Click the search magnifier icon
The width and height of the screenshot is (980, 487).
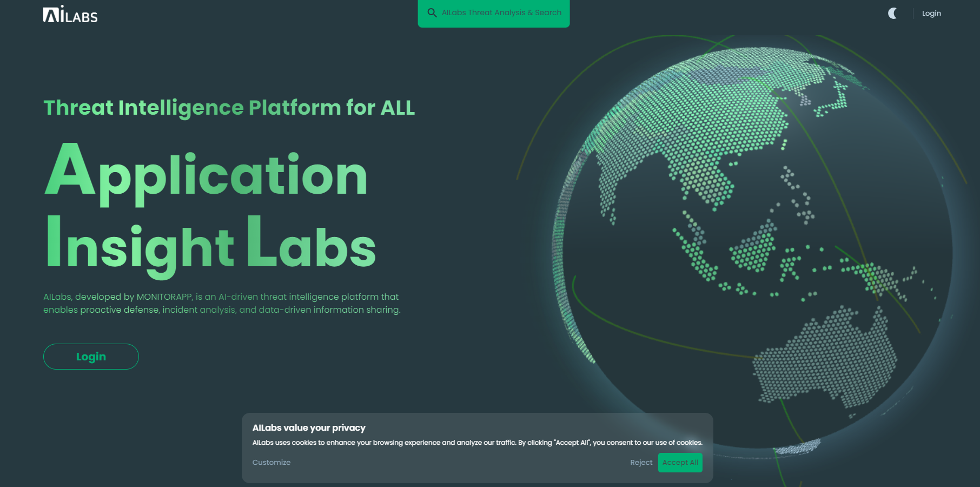click(432, 12)
